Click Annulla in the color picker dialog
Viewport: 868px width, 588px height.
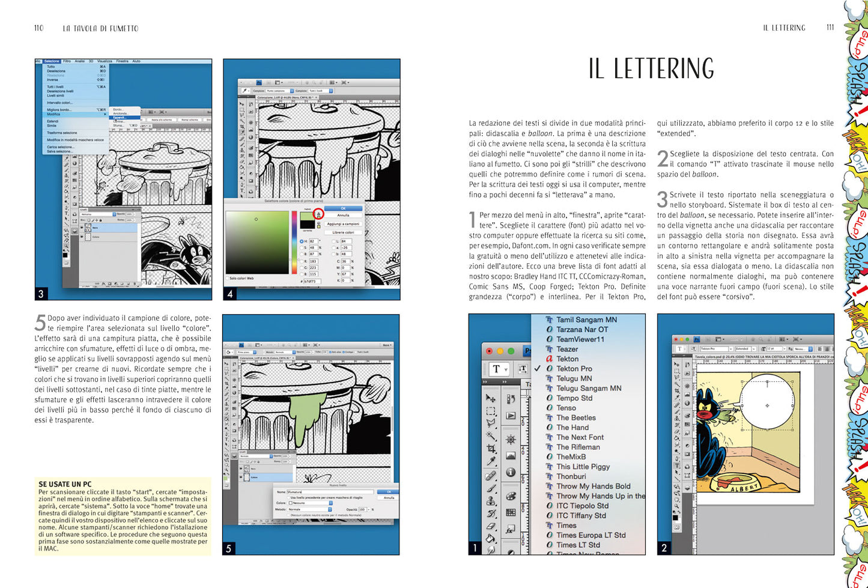point(343,215)
